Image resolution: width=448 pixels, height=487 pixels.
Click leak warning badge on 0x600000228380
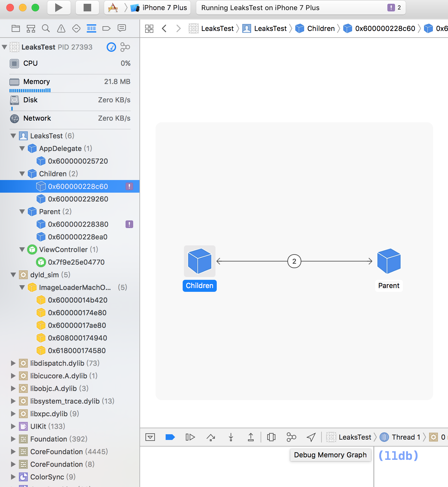coord(129,224)
